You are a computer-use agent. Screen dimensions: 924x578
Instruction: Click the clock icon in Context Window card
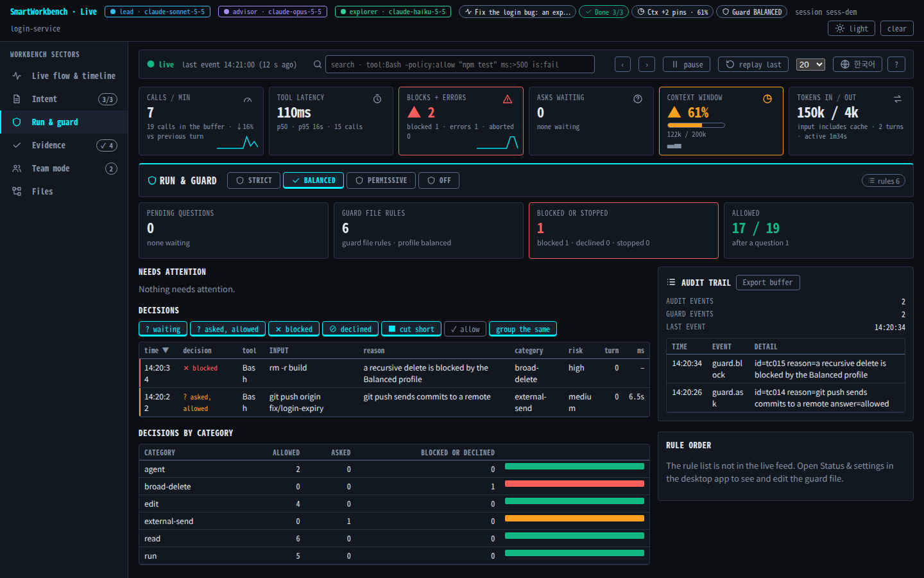pyautogui.click(x=767, y=99)
